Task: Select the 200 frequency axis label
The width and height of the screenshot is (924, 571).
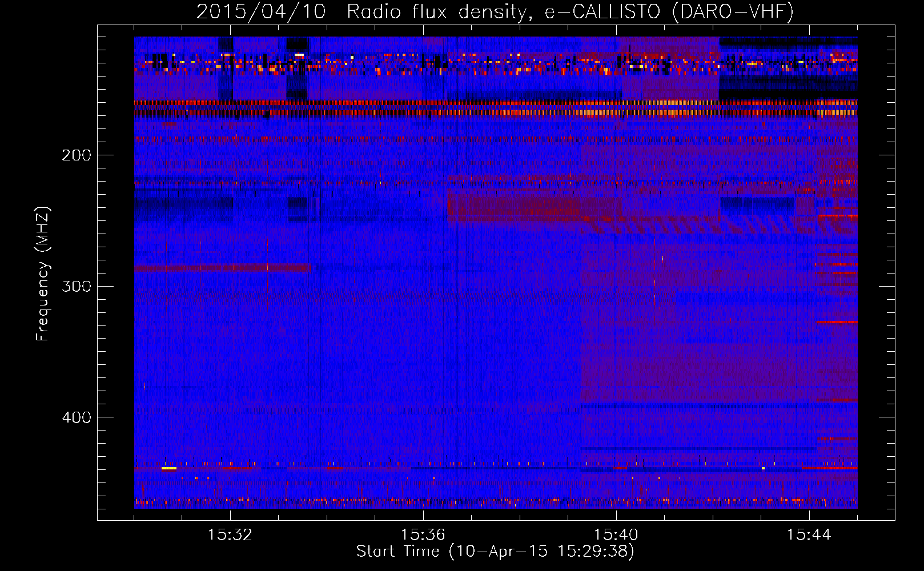Action: click(77, 155)
